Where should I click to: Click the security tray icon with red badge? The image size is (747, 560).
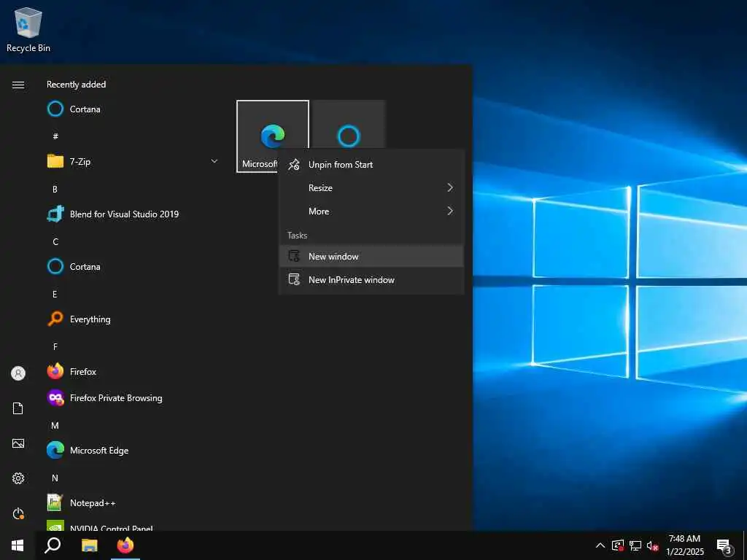point(617,545)
